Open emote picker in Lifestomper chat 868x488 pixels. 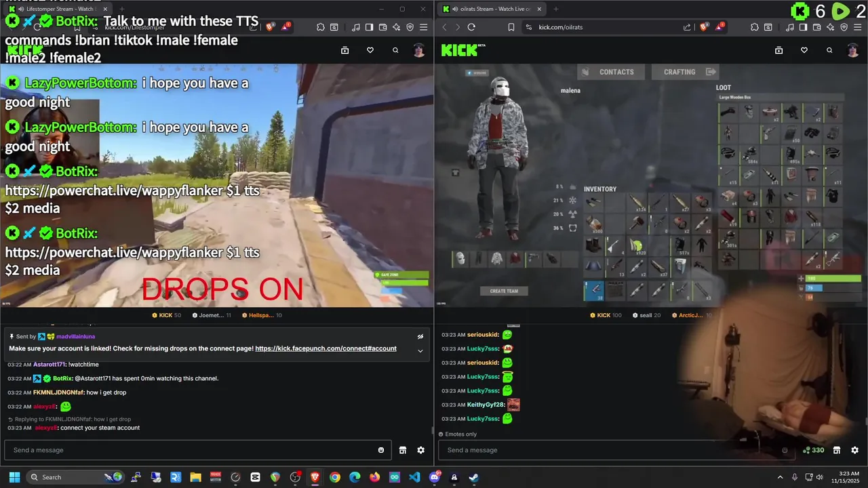coord(381,450)
